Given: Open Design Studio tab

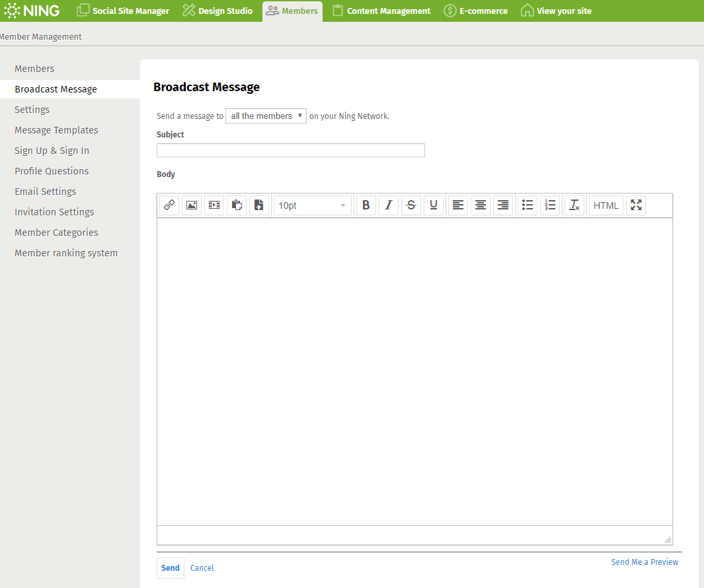Looking at the screenshot, I should click(x=217, y=11).
